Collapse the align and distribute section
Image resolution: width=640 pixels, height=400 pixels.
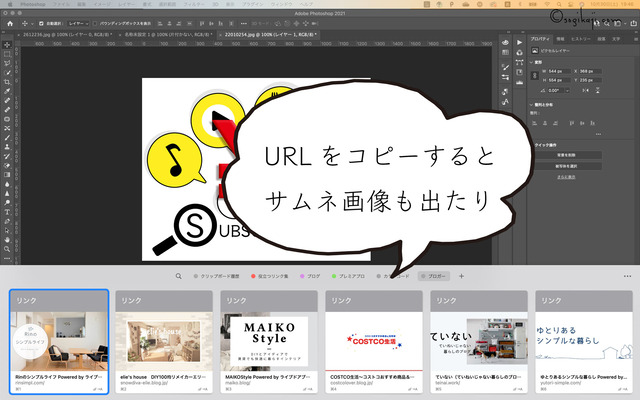click(531, 105)
